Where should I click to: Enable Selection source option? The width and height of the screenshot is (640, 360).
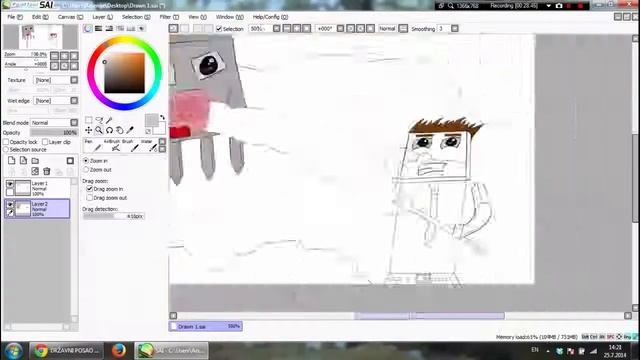(x=6, y=150)
